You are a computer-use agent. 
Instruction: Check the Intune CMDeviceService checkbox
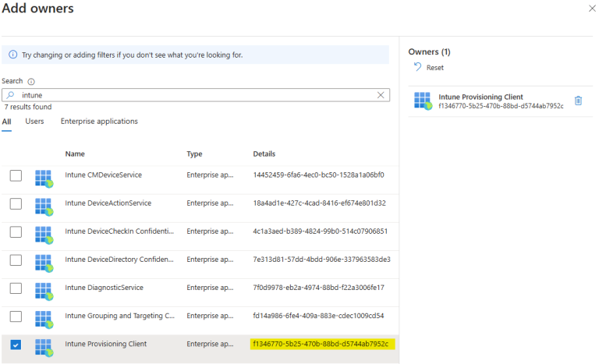(16, 175)
